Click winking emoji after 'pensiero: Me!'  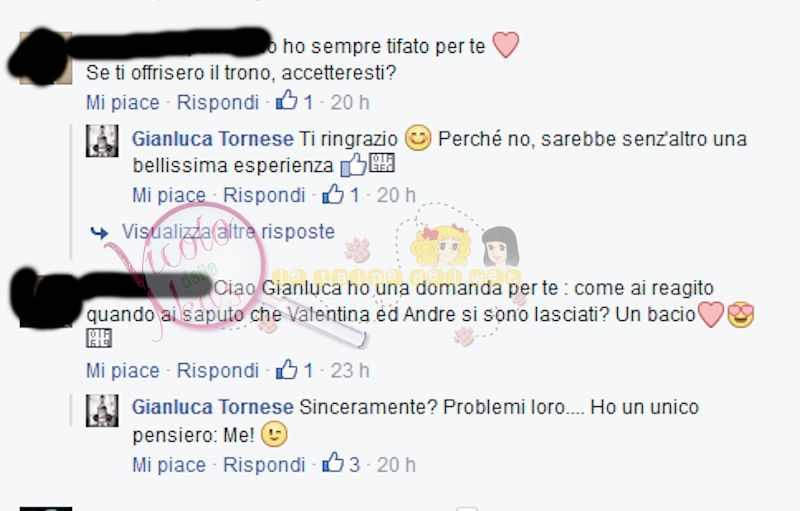point(274,435)
